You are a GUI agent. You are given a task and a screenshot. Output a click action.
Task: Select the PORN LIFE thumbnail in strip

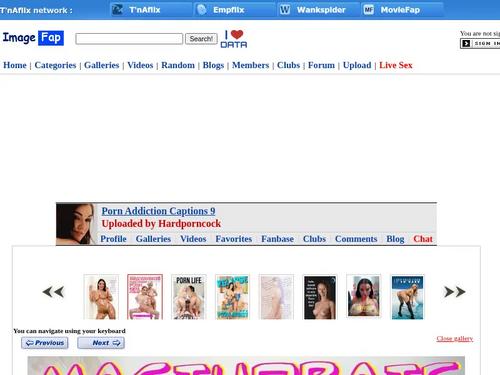click(189, 297)
